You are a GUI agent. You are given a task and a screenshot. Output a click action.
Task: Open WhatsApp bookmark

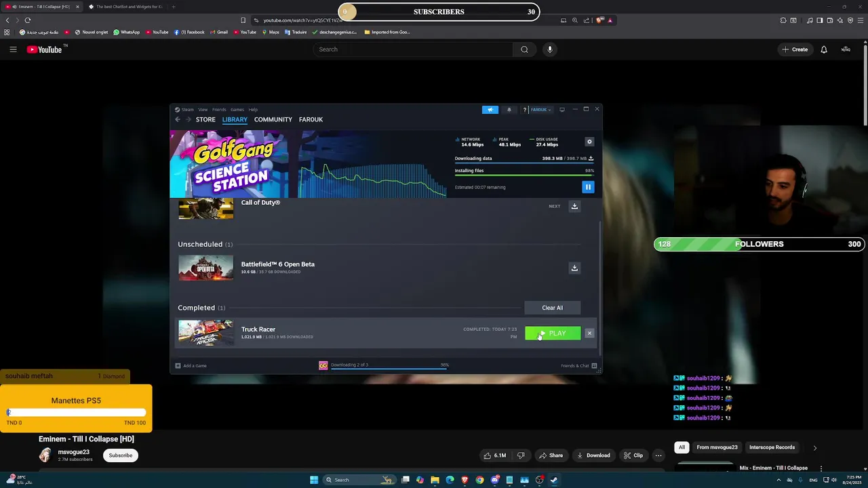tap(126, 32)
